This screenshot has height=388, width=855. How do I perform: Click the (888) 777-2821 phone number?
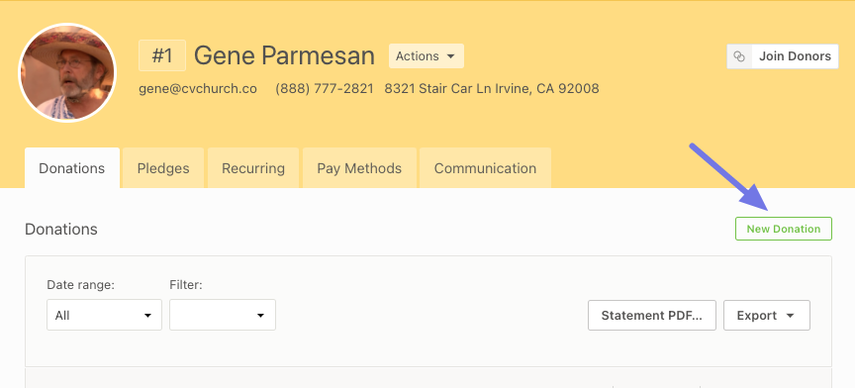click(x=324, y=88)
